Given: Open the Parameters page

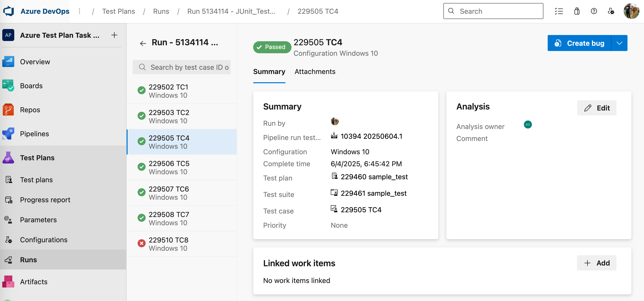Looking at the screenshot, I should pos(38,219).
